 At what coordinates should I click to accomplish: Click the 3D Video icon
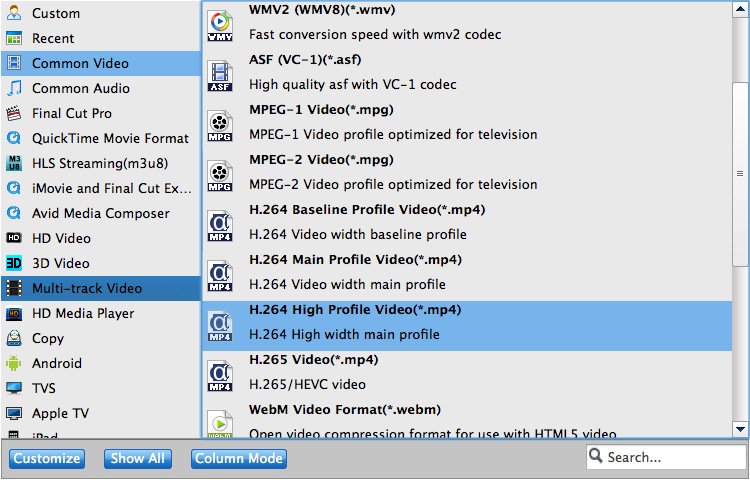[14, 263]
